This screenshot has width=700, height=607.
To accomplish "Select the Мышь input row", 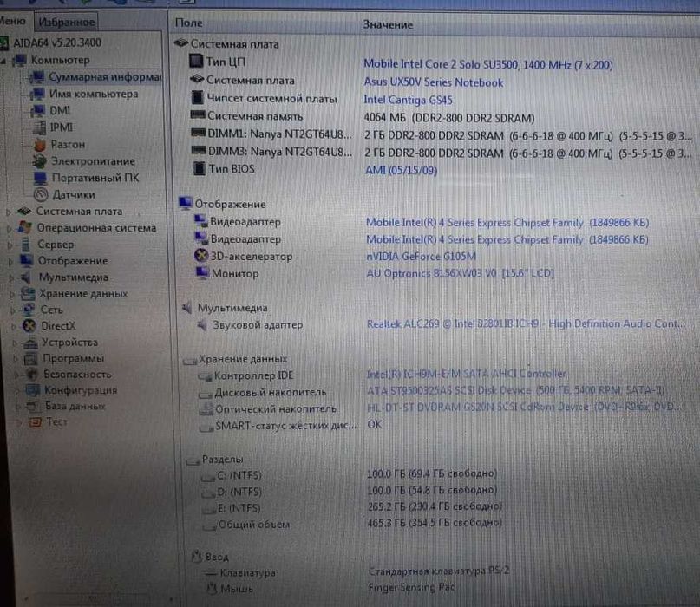I will coord(331,589).
